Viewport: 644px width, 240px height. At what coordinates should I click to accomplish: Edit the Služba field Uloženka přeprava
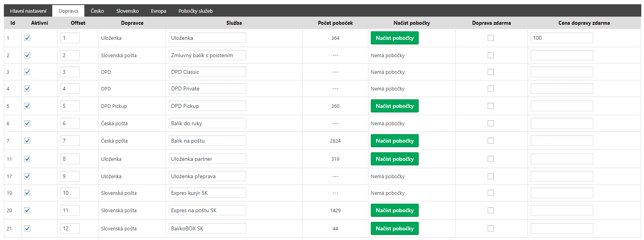coord(207,176)
